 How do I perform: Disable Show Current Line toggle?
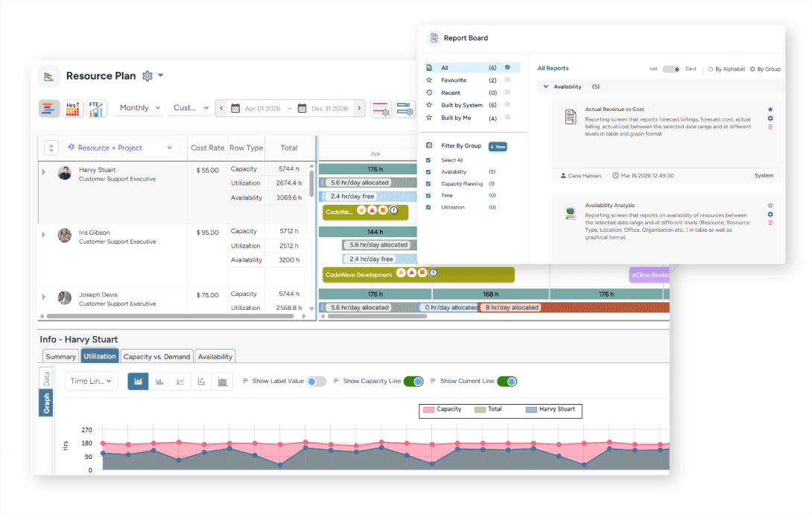(x=507, y=382)
